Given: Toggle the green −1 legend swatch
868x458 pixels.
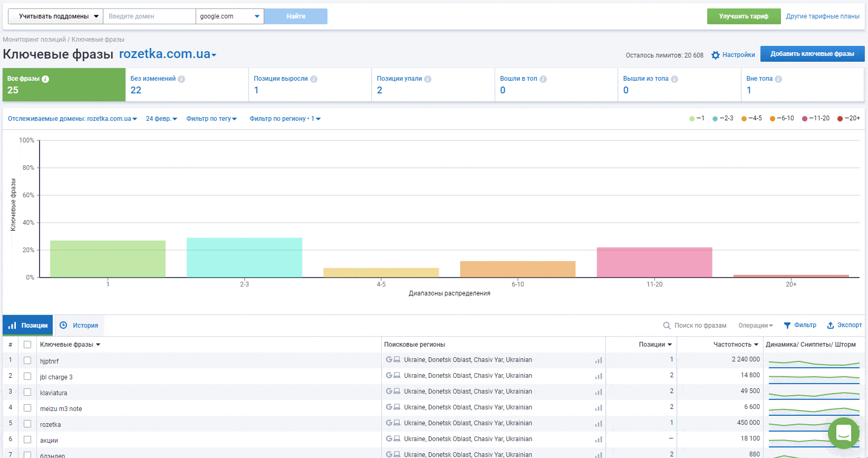Looking at the screenshot, I should click(x=692, y=119).
